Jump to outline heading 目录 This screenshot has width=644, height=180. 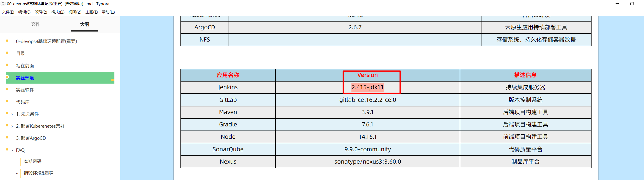pyautogui.click(x=20, y=53)
